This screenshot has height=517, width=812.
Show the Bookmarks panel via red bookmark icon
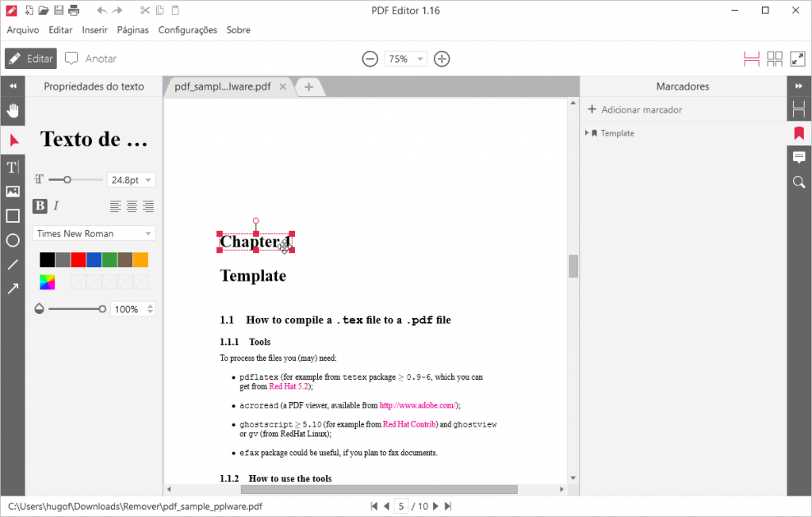(x=799, y=132)
